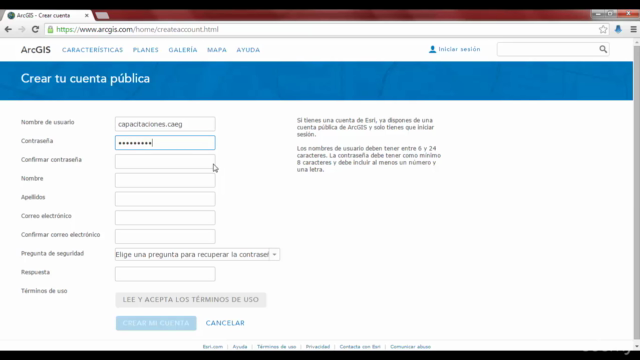Open the Comunicar abuso footer link
This screenshot has width=640, height=360.
(x=410, y=347)
